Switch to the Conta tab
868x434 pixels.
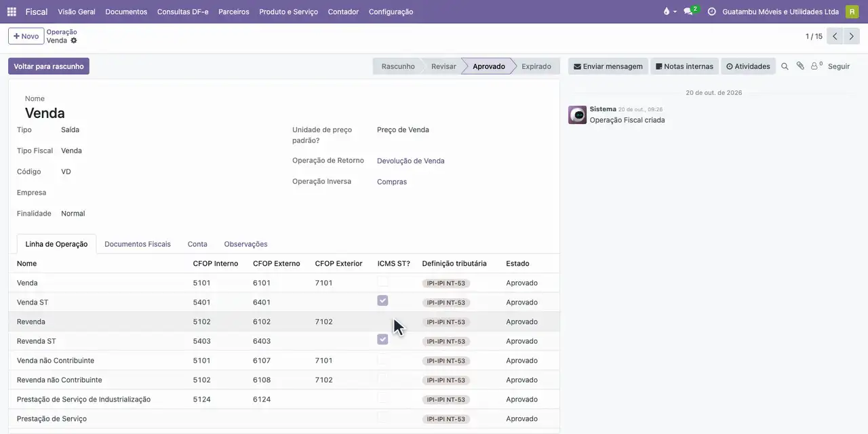click(197, 244)
